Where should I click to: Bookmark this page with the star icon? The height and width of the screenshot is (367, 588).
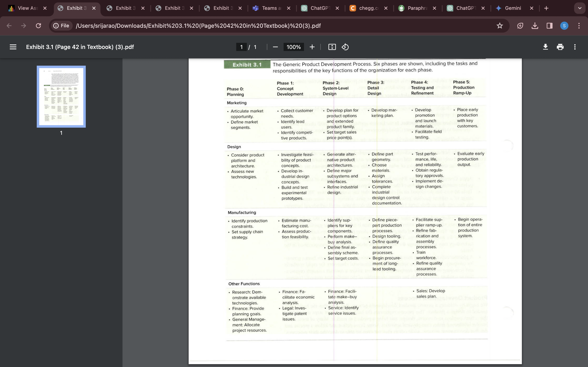coord(500,26)
